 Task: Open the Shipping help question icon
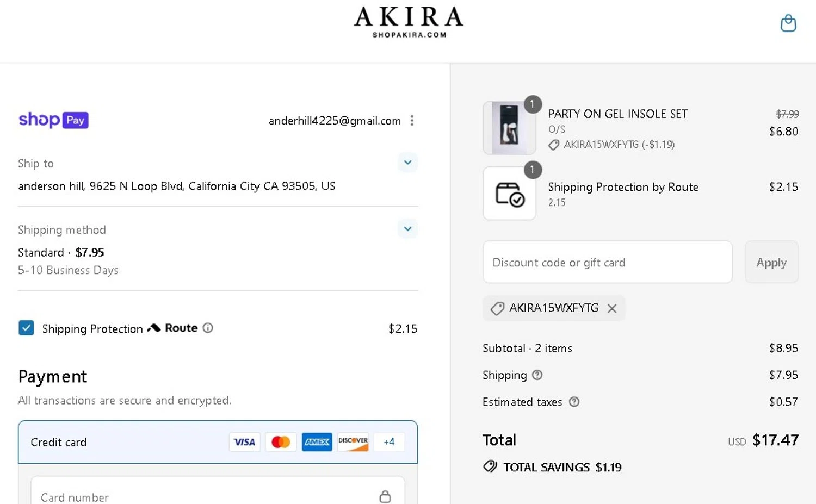(537, 375)
